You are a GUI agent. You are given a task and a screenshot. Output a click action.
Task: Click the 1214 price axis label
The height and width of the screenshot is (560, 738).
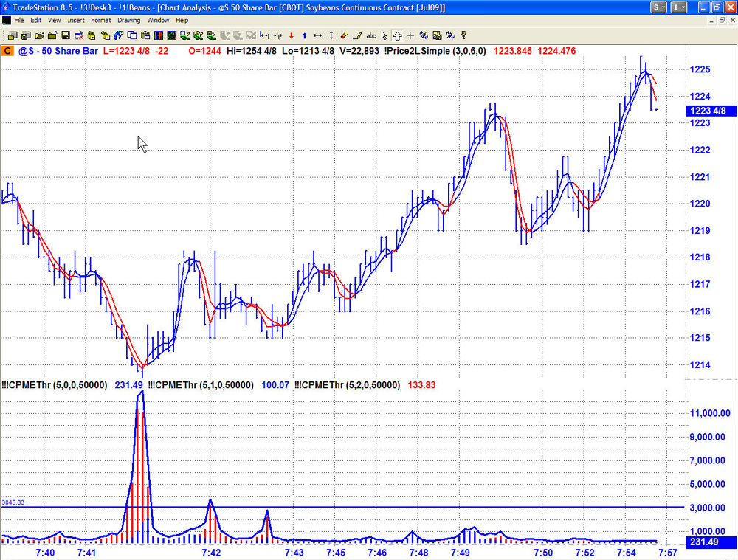(700, 364)
